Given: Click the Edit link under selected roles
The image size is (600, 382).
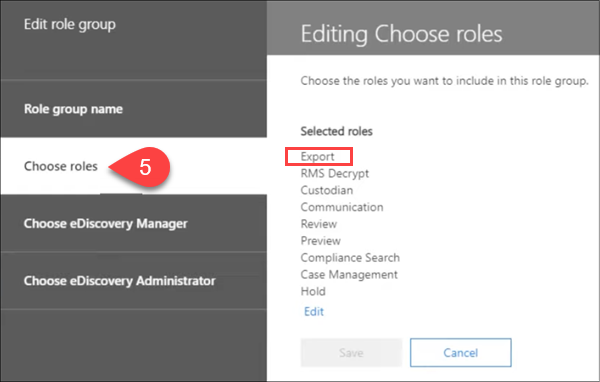Looking at the screenshot, I should [x=314, y=312].
